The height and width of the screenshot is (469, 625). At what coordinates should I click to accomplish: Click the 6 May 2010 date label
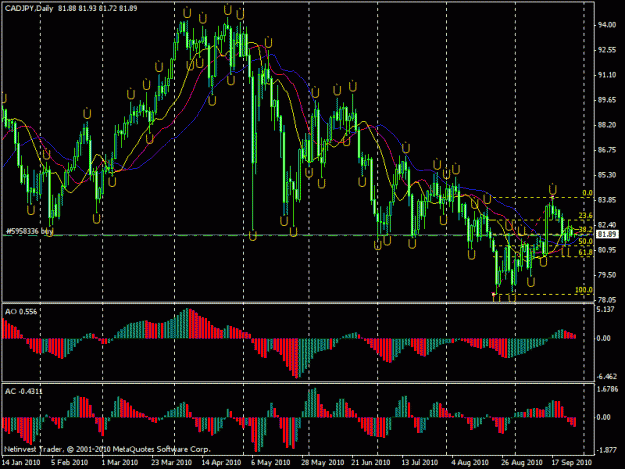270,463
